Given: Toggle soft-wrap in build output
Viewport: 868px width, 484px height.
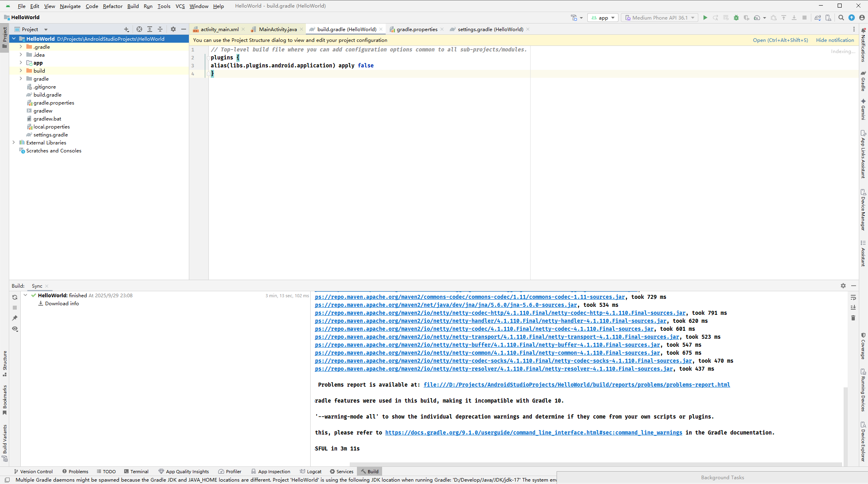Looking at the screenshot, I should (853, 297).
